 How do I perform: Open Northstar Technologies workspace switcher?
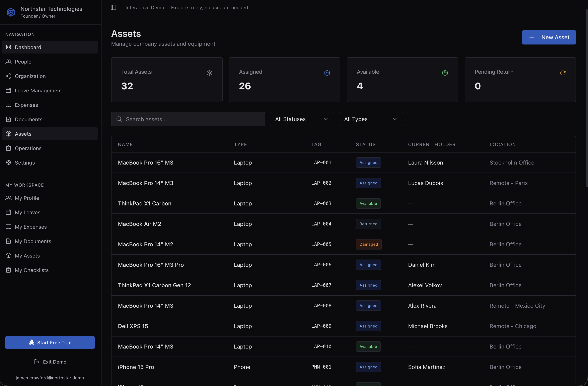click(51, 12)
